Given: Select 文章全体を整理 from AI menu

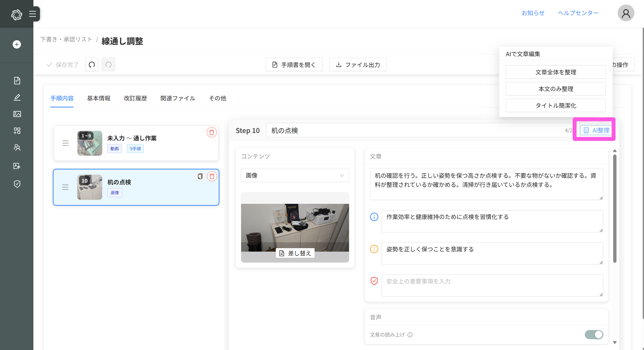Looking at the screenshot, I should pyautogui.click(x=555, y=72).
